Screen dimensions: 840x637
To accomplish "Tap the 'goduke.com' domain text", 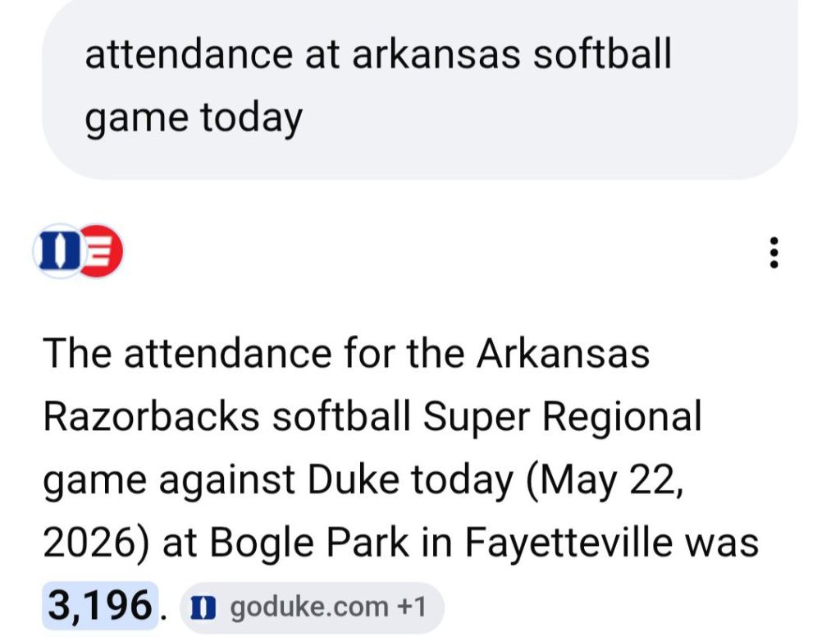I will [309, 607].
